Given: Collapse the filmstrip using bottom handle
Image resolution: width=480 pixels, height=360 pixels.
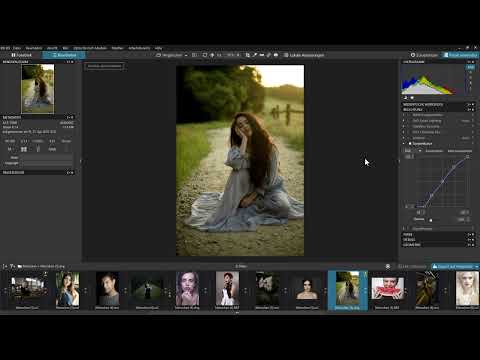Looking at the screenshot, I should tap(237, 313).
